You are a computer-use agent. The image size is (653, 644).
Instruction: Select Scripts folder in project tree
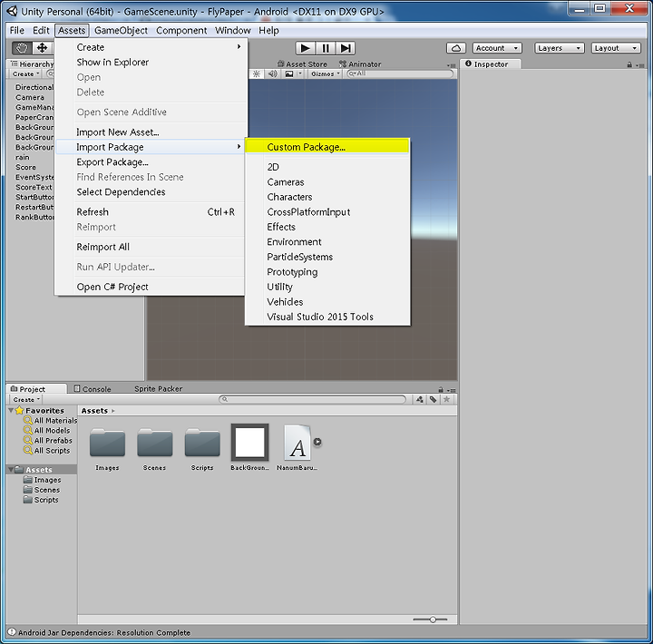(41, 500)
